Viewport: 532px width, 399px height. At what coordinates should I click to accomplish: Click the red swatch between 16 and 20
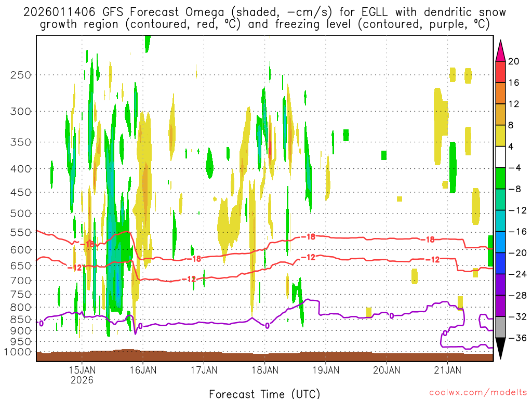pyautogui.click(x=500, y=72)
